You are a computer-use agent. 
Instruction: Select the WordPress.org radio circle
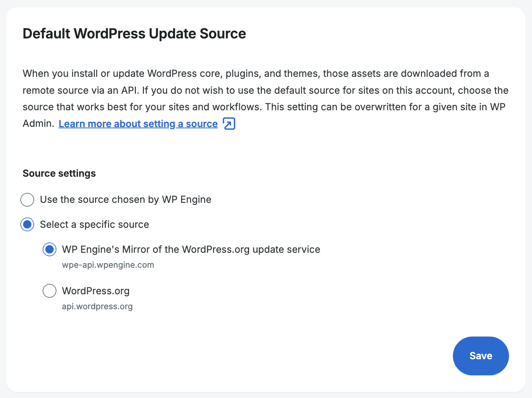click(50, 291)
